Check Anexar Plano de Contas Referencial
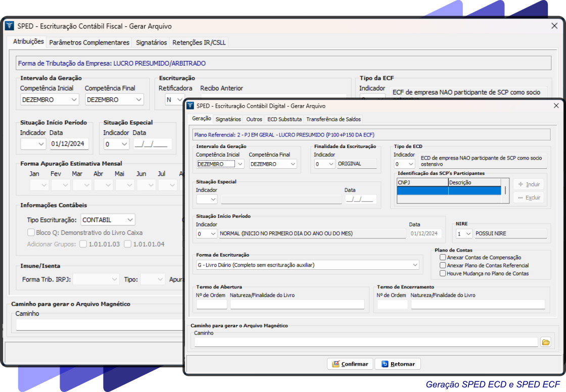 (x=443, y=265)
